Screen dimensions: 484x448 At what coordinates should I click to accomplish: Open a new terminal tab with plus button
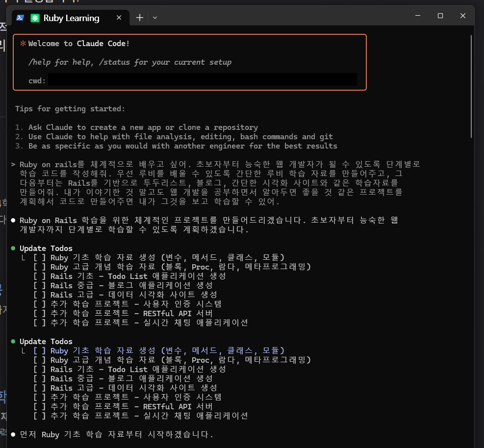tap(140, 18)
